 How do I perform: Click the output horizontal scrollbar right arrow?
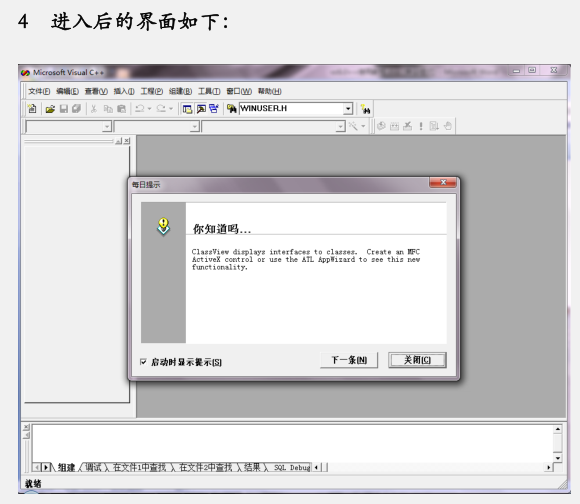point(549,467)
